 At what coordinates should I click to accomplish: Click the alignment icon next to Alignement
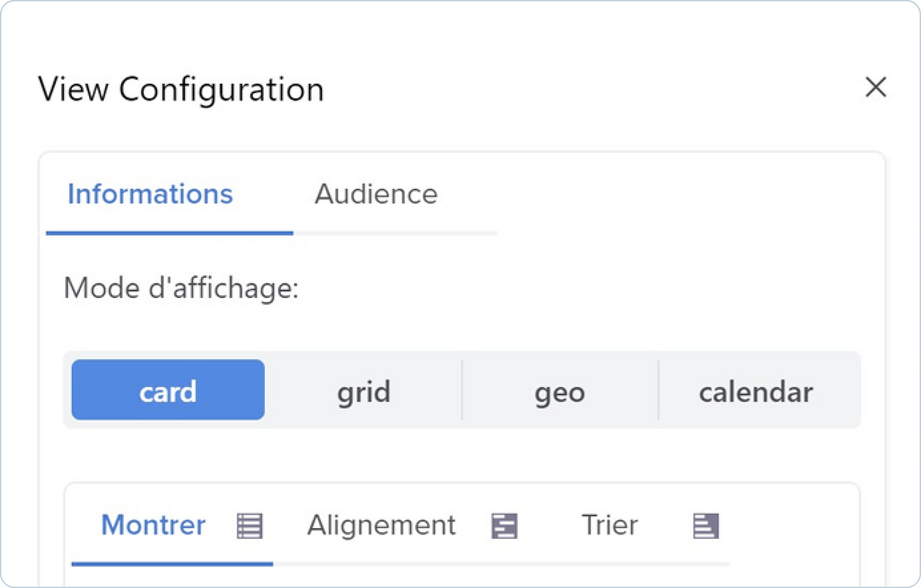[504, 526]
